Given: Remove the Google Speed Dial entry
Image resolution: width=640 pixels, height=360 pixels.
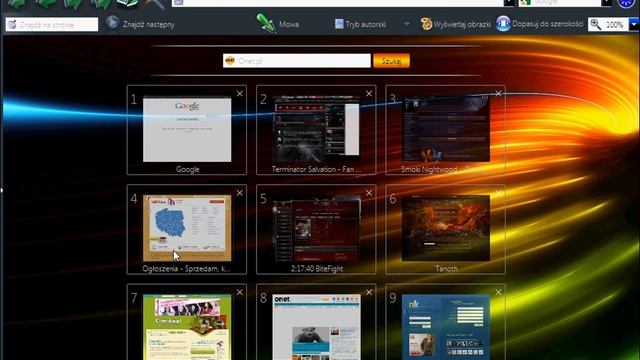Looking at the screenshot, I should (240, 93).
